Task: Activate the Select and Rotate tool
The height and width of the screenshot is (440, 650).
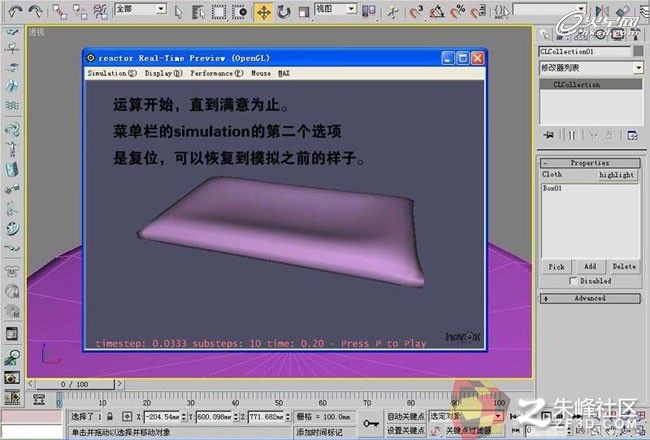Action: coord(284,12)
